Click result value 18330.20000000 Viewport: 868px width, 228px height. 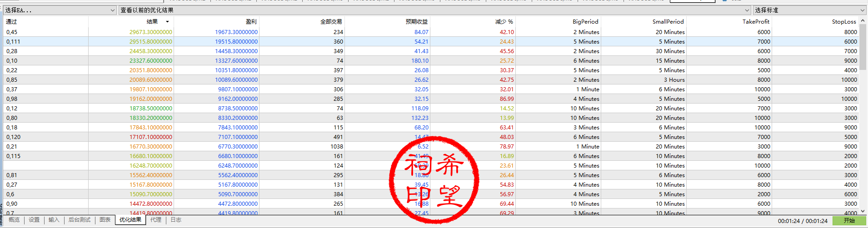pyautogui.click(x=151, y=118)
